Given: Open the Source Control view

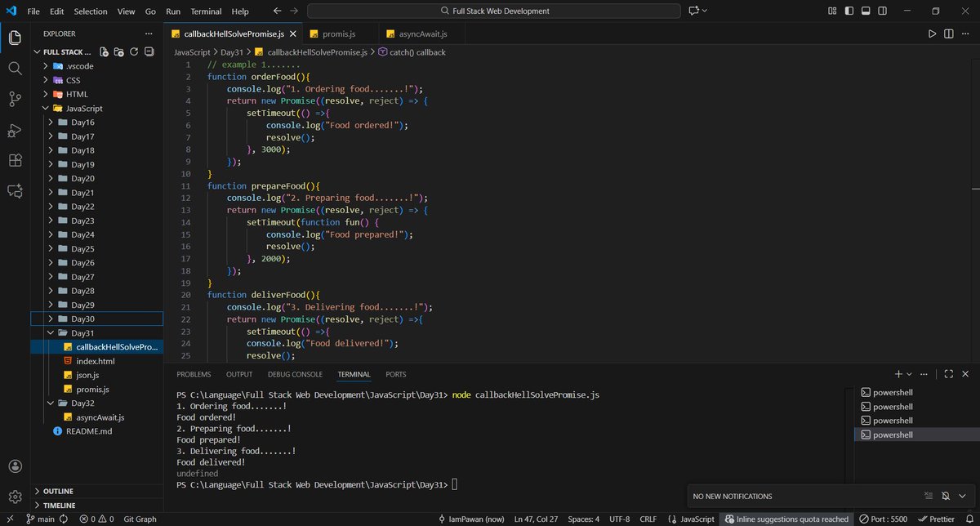Looking at the screenshot, I should click(15, 100).
